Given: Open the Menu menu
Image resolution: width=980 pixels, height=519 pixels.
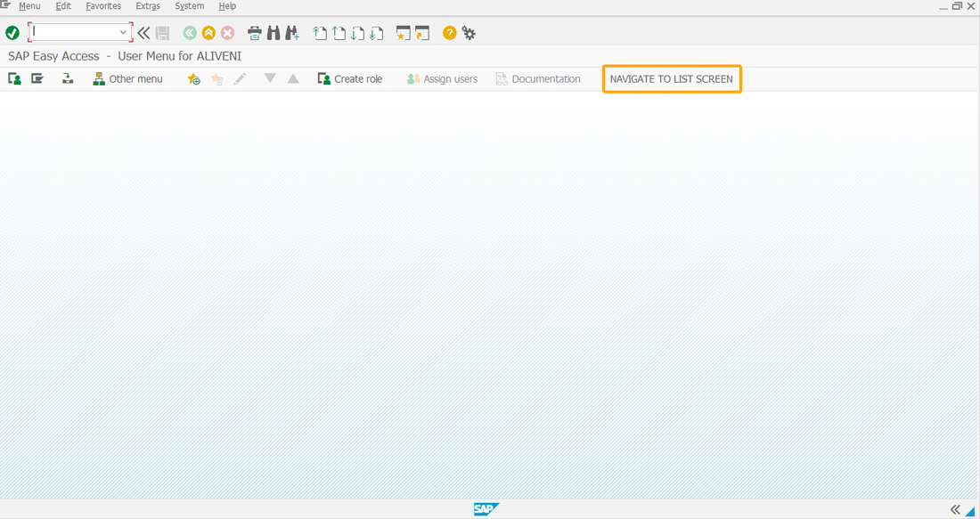Looking at the screenshot, I should 29,6.
